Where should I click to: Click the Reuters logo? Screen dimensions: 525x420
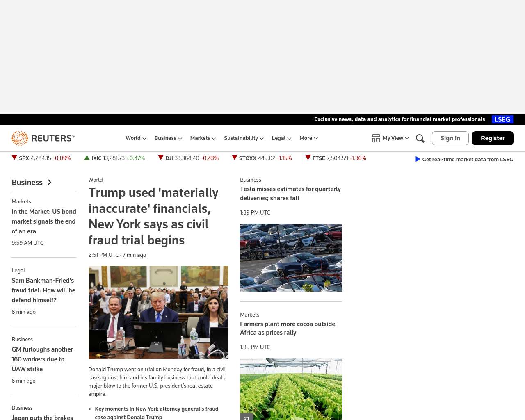43,138
